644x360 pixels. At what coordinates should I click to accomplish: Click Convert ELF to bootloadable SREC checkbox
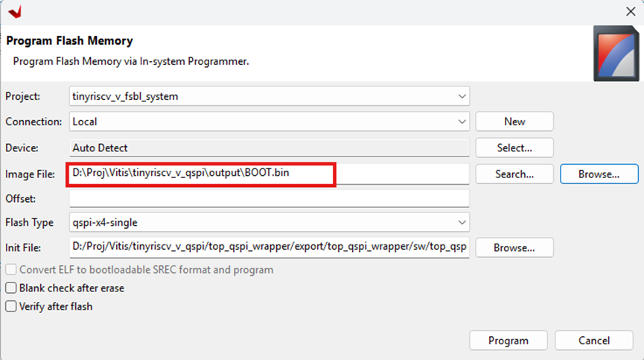coord(11,270)
